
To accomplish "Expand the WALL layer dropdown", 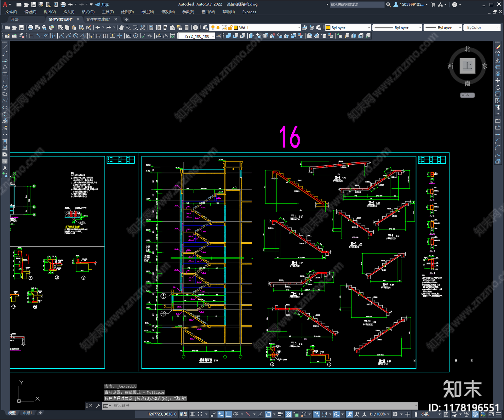I will [x=299, y=28].
